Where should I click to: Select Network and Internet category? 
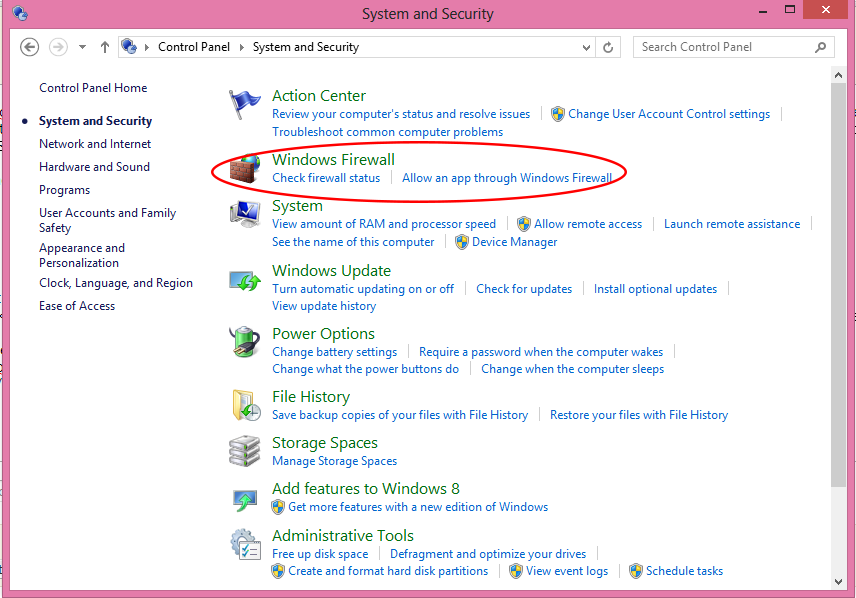coord(95,144)
